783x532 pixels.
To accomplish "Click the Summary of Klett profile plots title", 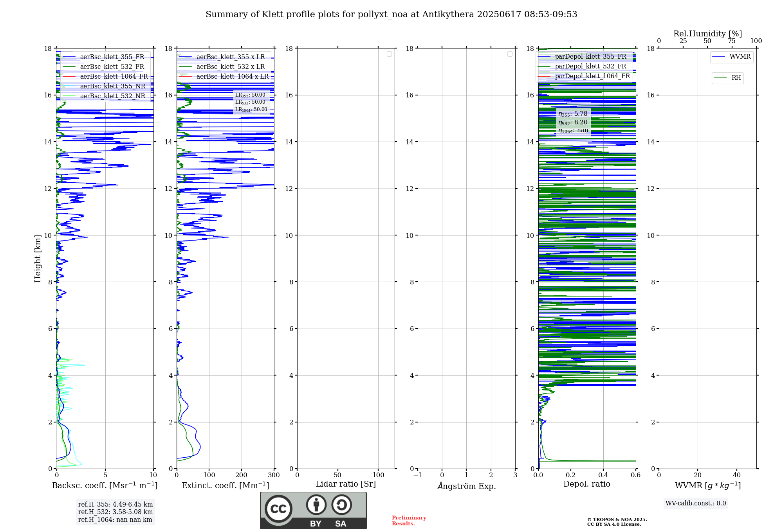I will 391,14.
